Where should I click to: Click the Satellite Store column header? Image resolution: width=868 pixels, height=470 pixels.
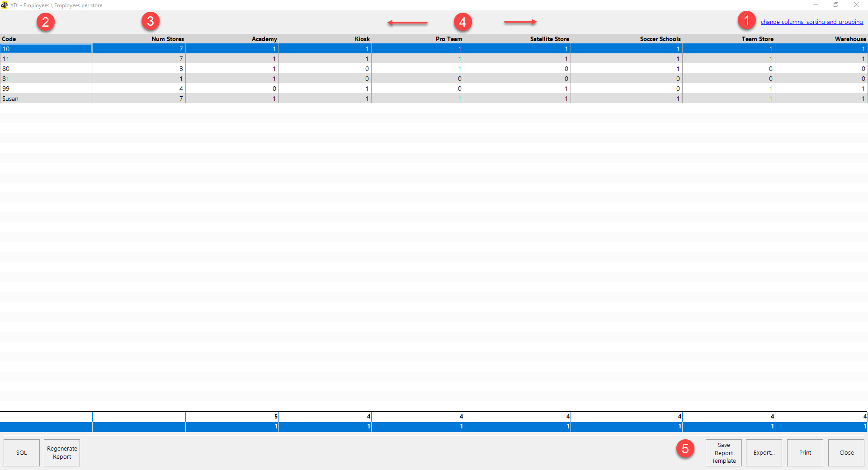517,39
